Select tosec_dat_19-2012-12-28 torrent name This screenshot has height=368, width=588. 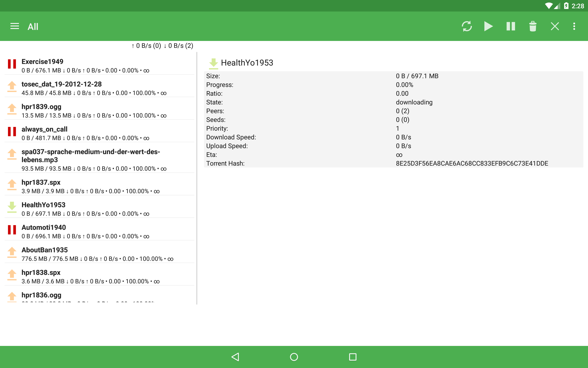(62, 84)
